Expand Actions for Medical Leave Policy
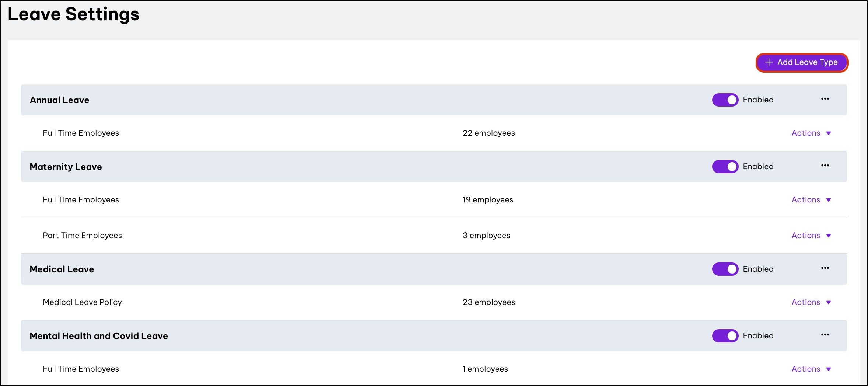 (x=811, y=302)
